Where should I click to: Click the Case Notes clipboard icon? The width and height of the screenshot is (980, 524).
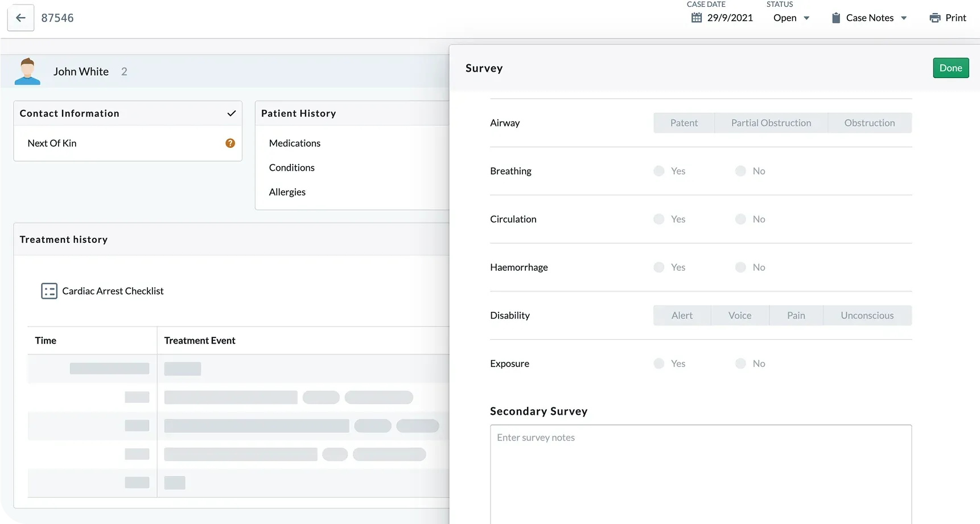[x=835, y=18]
